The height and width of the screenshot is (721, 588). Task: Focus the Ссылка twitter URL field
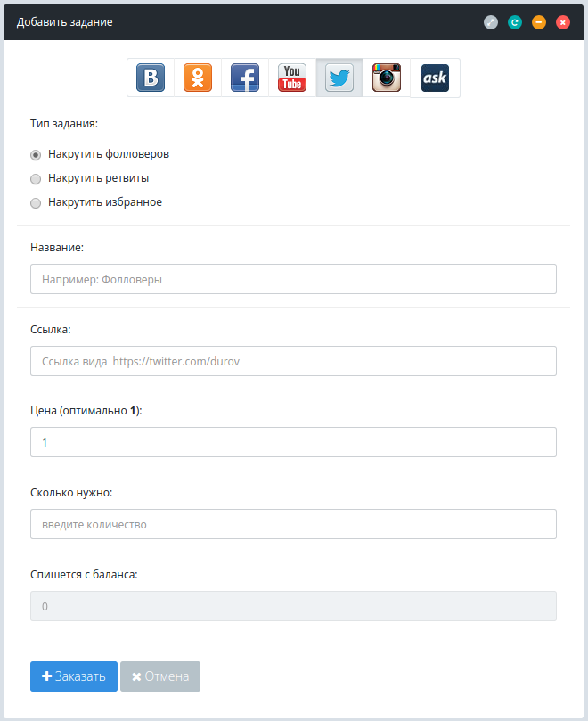[293, 361]
